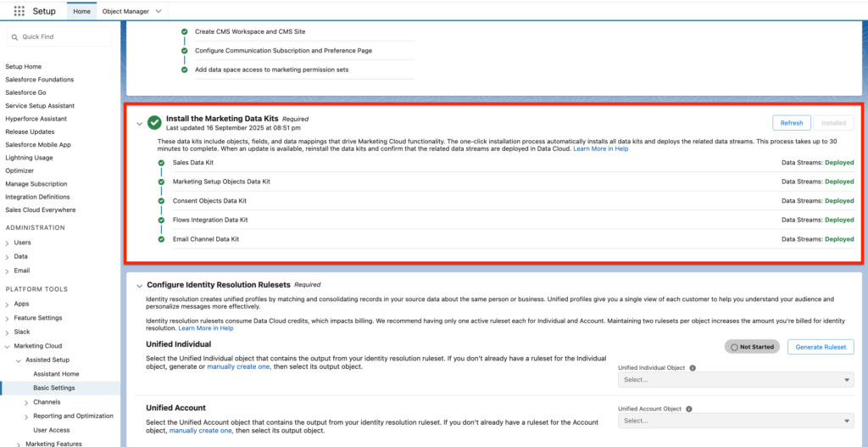This screenshot has width=868, height=447.
Task: Click the large green Install Marketing Data Kits checkmark
Action: pyautogui.click(x=154, y=123)
